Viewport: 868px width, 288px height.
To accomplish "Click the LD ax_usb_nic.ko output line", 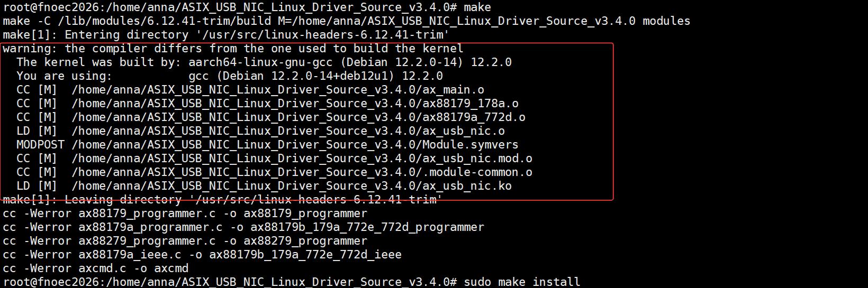I will 264,186.
